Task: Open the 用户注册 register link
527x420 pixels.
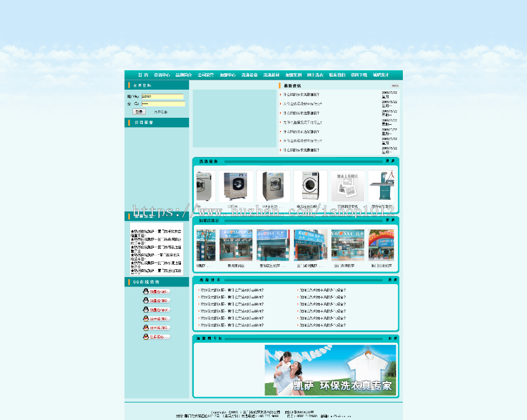Action: click(x=160, y=112)
